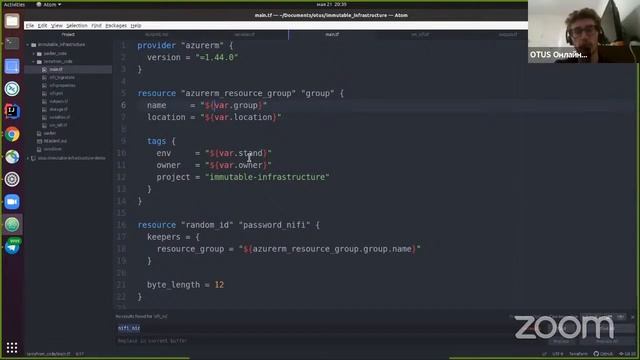Open the View menu
This screenshot has height=360, width=640.
(x=57, y=26)
